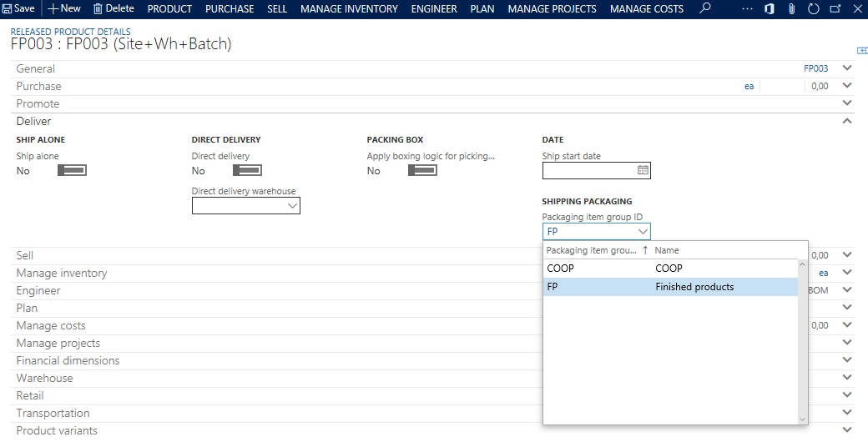868x442 pixels.
Task: Open the MANAGE COSTS tab
Action: coord(647,9)
